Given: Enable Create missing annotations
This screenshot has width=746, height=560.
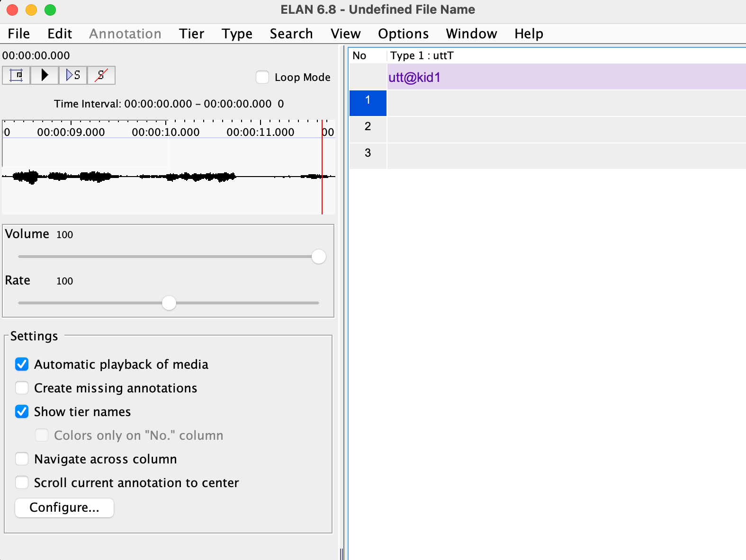Looking at the screenshot, I should click(x=22, y=388).
